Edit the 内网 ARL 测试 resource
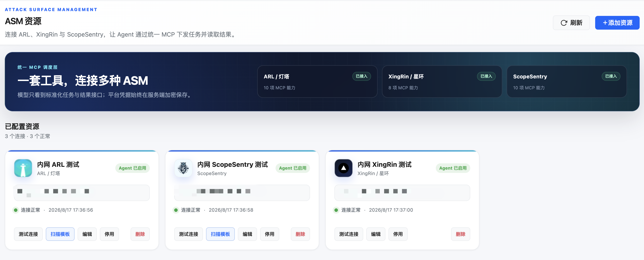This screenshot has height=260, width=644. [87, 234]
